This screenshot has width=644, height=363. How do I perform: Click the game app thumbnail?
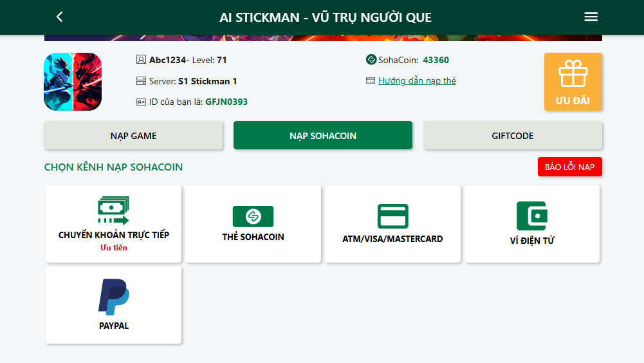click(x=73, y=82)
